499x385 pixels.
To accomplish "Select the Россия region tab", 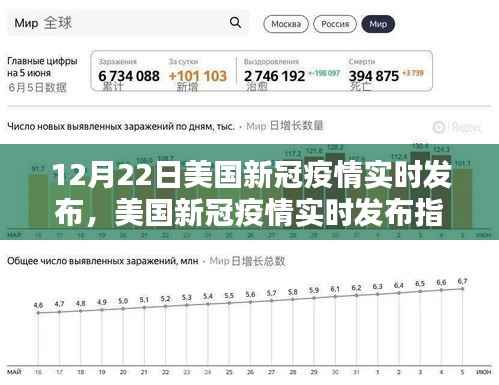I will [335, 24].
